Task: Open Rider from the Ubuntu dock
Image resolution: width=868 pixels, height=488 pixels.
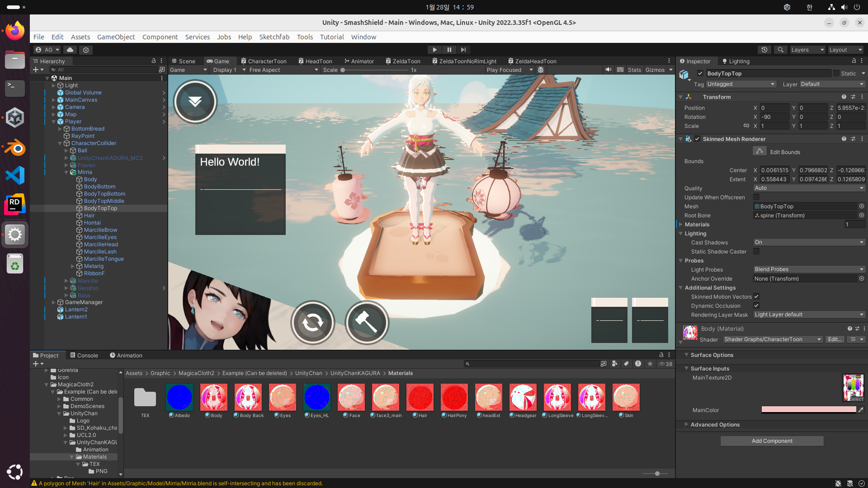Action: tap(15, 205)
